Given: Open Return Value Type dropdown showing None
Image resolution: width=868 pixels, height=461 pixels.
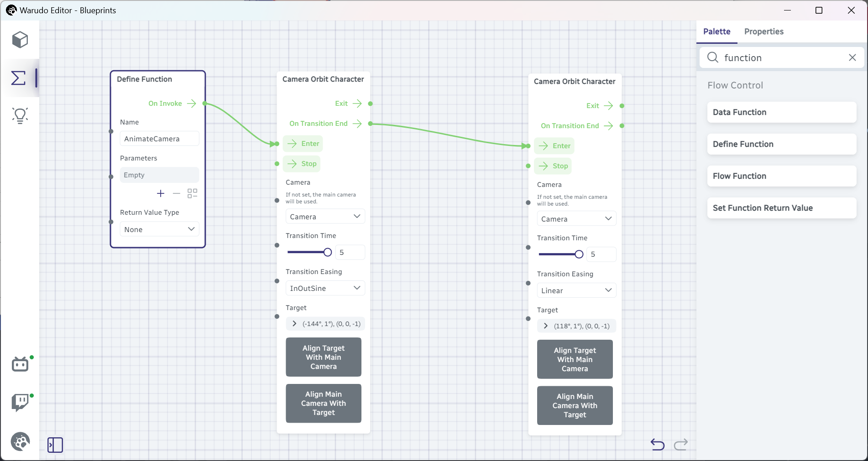Looking at the screenshot, I should 160,229.
